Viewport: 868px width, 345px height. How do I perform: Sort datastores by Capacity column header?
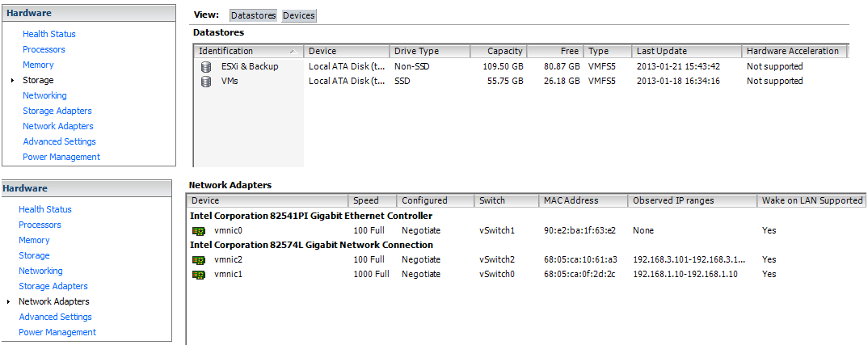click(x=498, y=51)
